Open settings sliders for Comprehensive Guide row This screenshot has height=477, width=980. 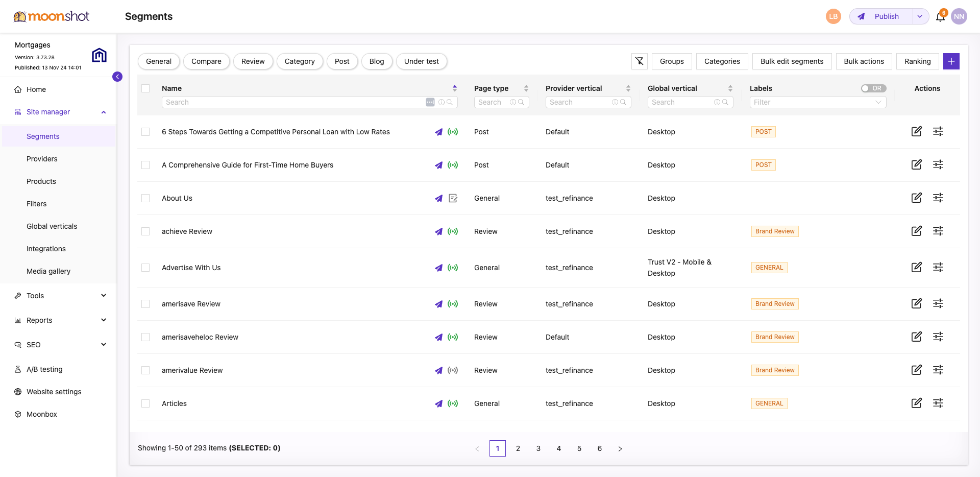938,164
